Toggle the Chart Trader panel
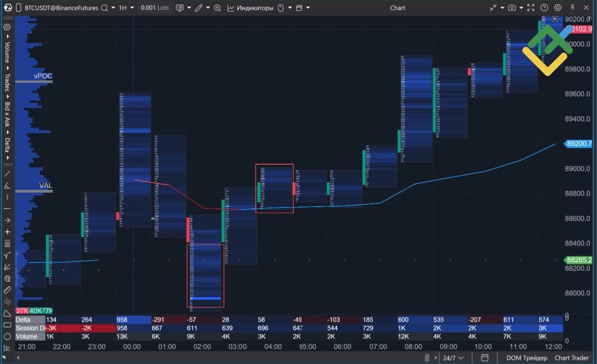597x364 pixels. click(572, 357)
